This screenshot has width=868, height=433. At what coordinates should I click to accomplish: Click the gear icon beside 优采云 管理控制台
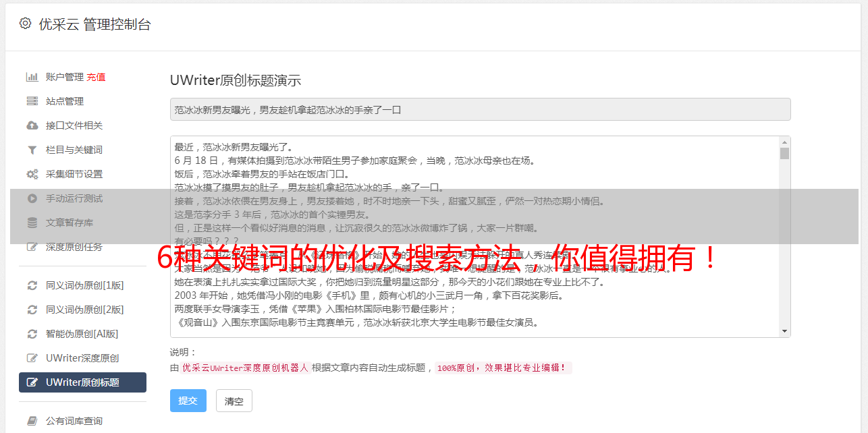pyautogui.click(x=25, y=24)
